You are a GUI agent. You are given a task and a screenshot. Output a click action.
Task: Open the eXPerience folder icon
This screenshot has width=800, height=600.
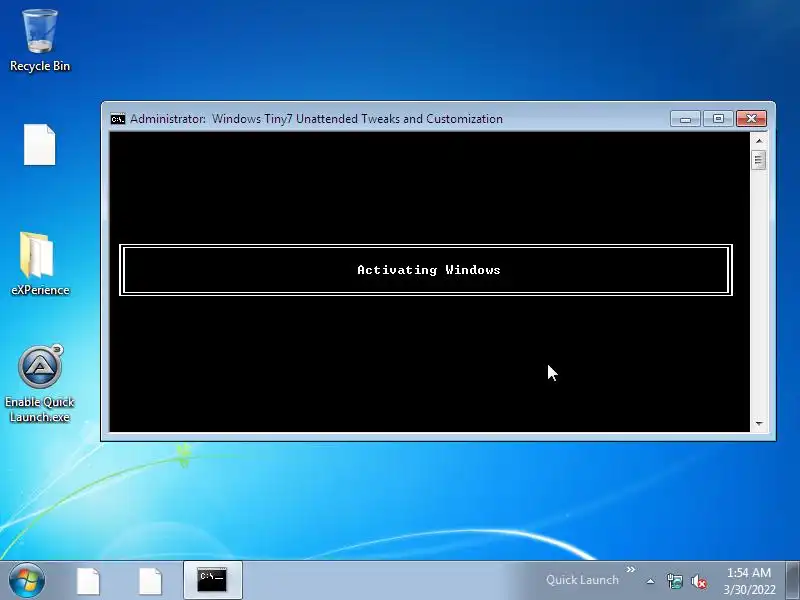click(x=40, y=264)
